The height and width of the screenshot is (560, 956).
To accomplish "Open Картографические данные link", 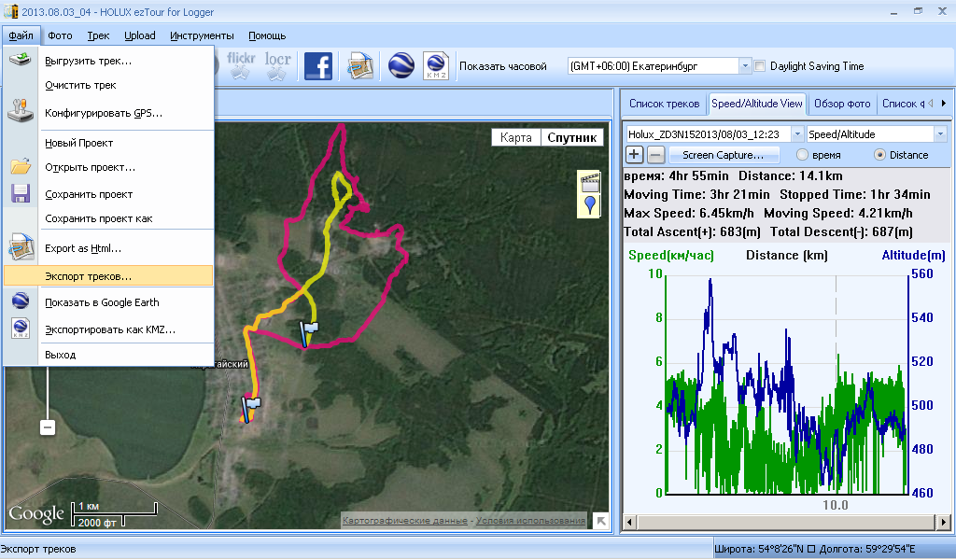I will pos(405,521).
